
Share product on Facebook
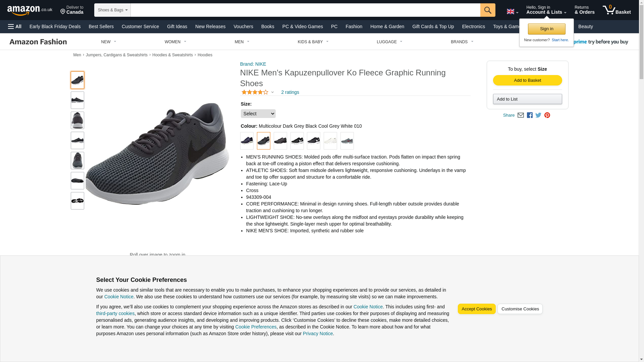point(530,115)
